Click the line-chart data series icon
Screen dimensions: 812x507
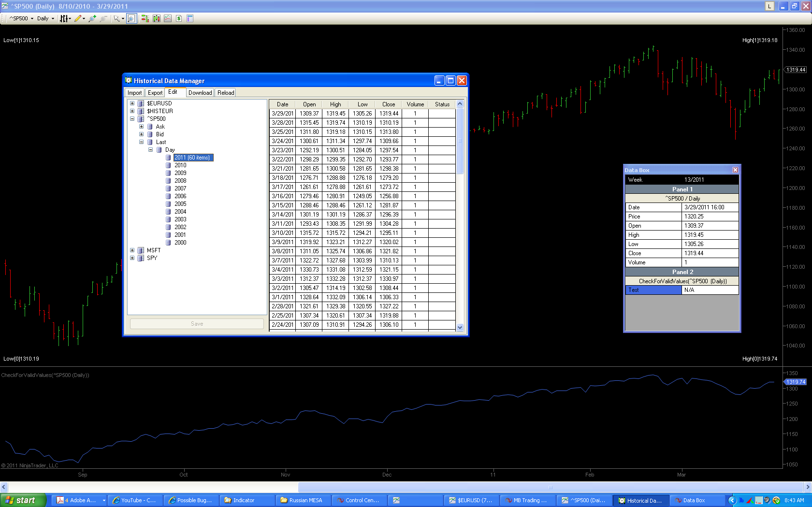pos(168,18)
